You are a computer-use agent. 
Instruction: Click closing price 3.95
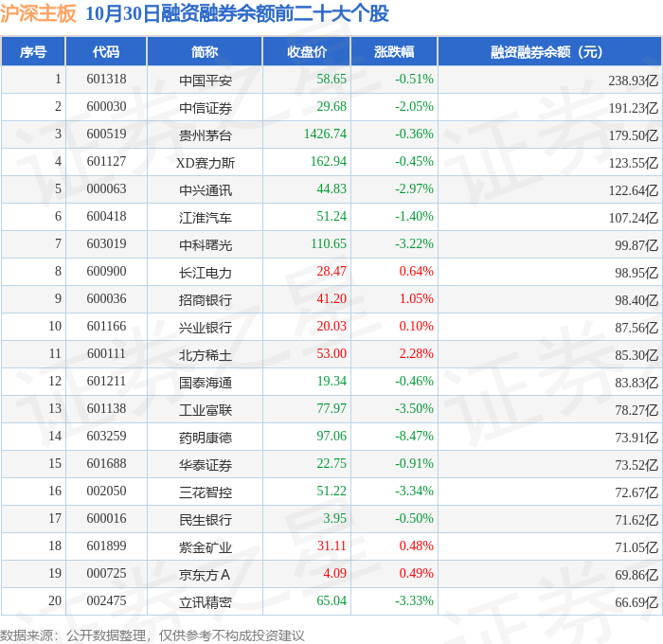tap(334, 519)
